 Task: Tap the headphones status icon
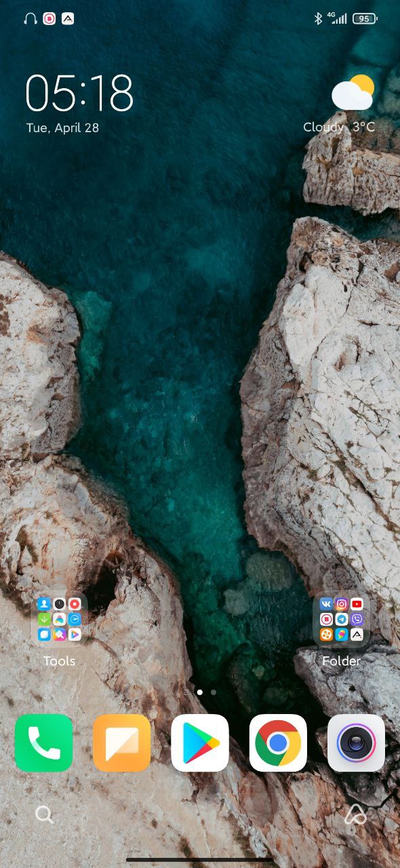pos(30,19)
